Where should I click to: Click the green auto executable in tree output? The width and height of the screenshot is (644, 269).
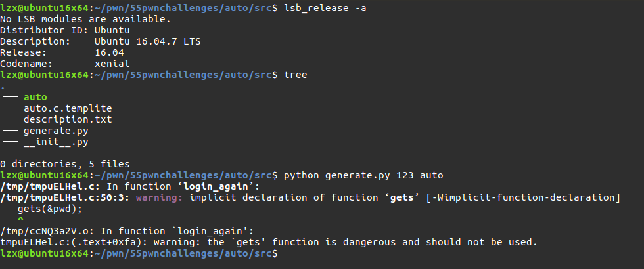35,97
